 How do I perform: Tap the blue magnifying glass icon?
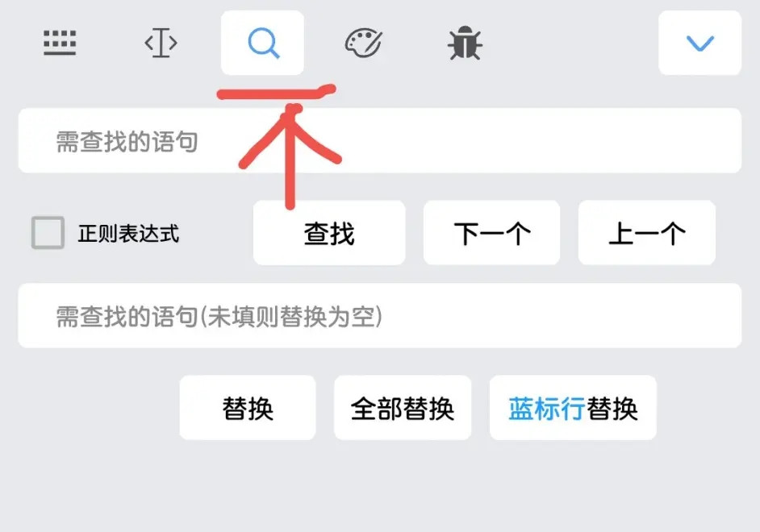[263, 43]
